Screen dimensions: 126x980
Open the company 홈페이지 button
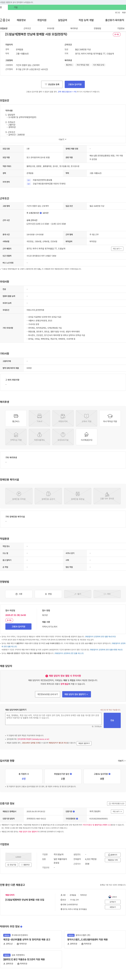click(x=113, y=855)
